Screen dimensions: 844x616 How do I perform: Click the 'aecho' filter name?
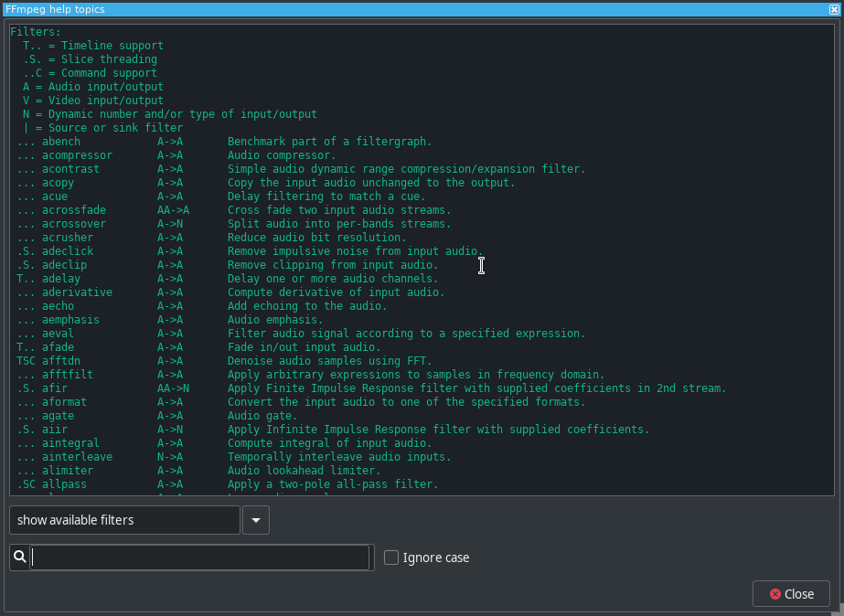tap(59, 306)
